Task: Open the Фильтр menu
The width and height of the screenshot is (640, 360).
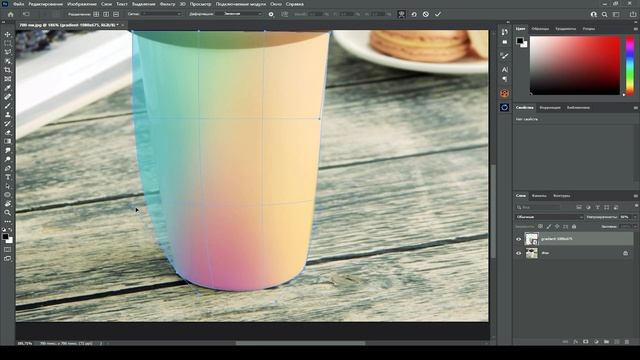Action: [x=167, y=4]
